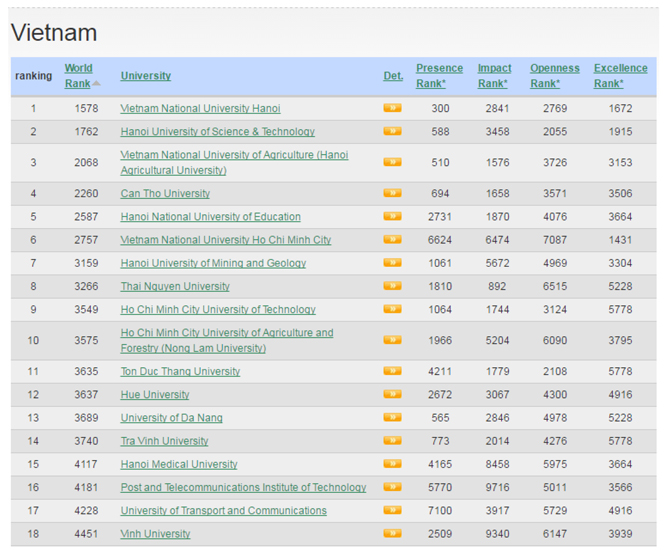The height and width of the screenshot is (550, 669).
Task: Click impact rank value 9716
Action: point(497,487)
